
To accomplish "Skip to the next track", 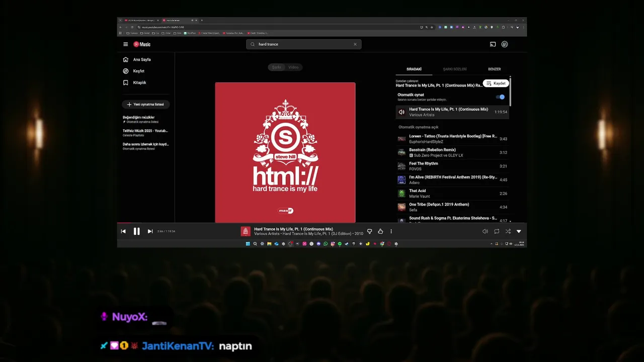I will (150, 231).
